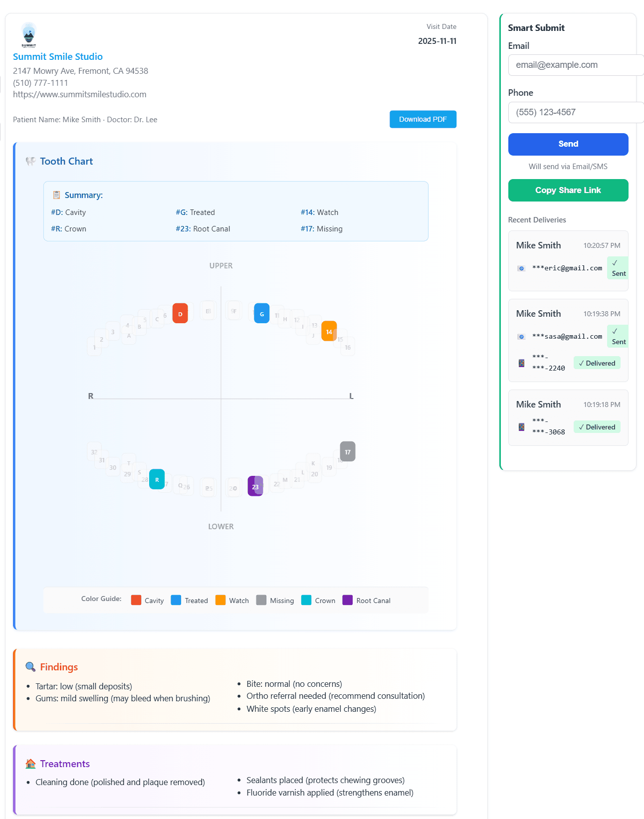Select faded tooth 1 in upper arch
This screenshot has width=644, height=819.
[94, 347]
